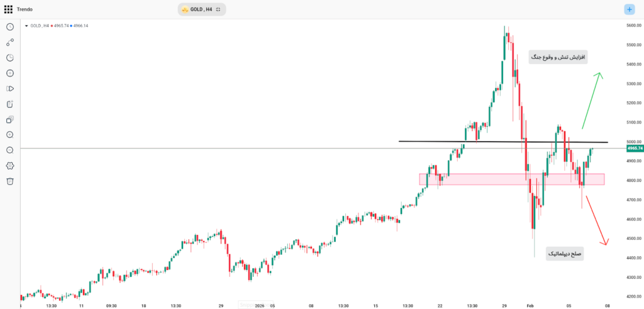The width and height of the screenshot is (644, 309).
Task: Delete drawings with the trash icon
Action: [x=10, y=182]
